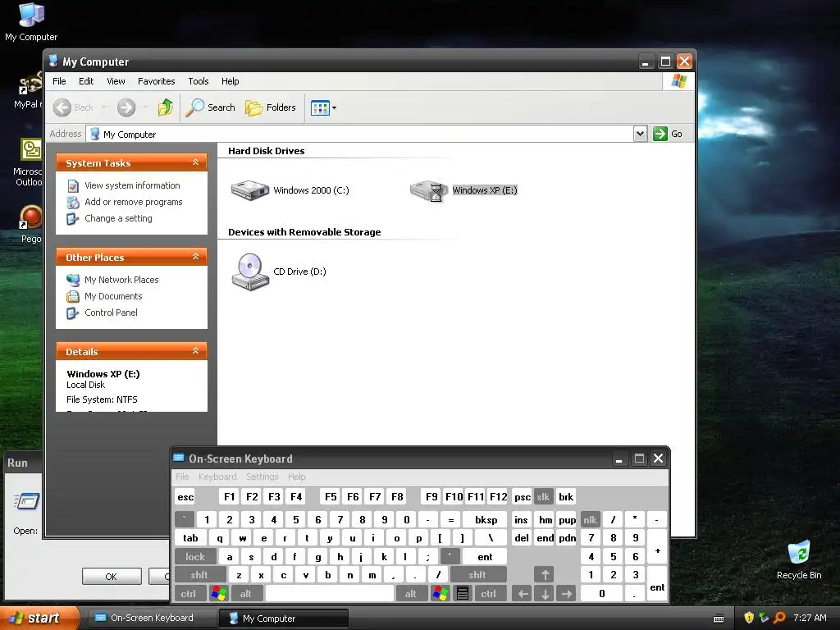Viewport: 840px width, 630px height.
Task: Collapse the Details panel
Action: point(195,351)
